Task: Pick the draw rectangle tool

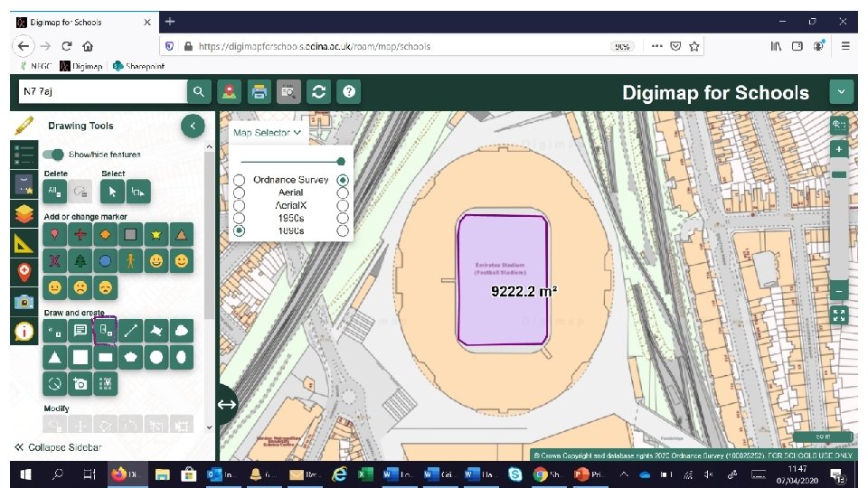Action: tap(105, 358)
